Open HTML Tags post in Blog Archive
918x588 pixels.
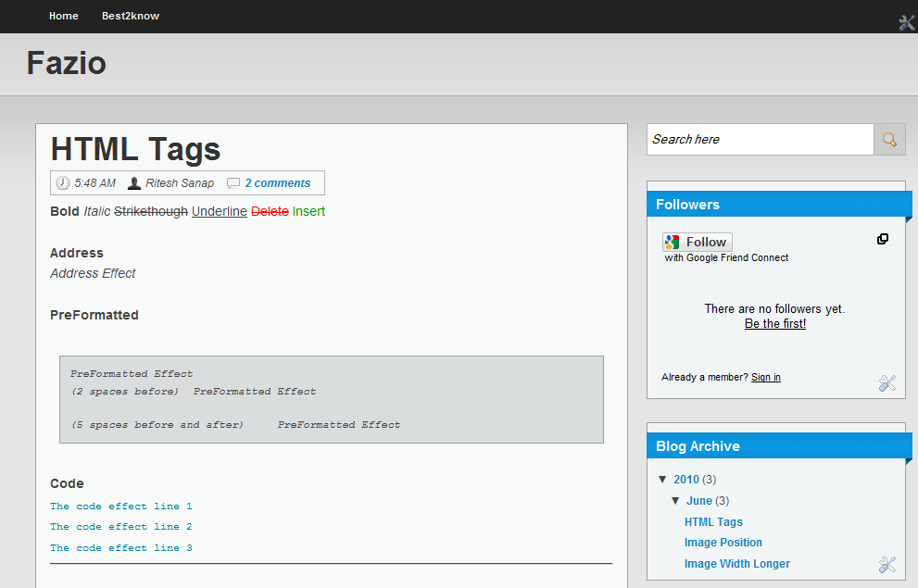pyautogui.click(x=713, y=522)
